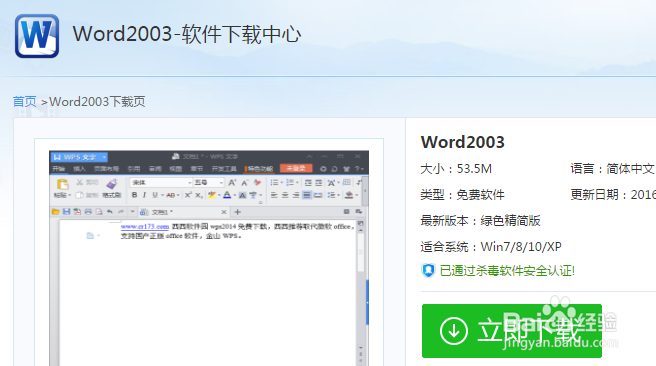Image resolution: width=656 pixels, height=366 pixels.
Task: Click the bullet list icon
Action: (x=274, y=182)
